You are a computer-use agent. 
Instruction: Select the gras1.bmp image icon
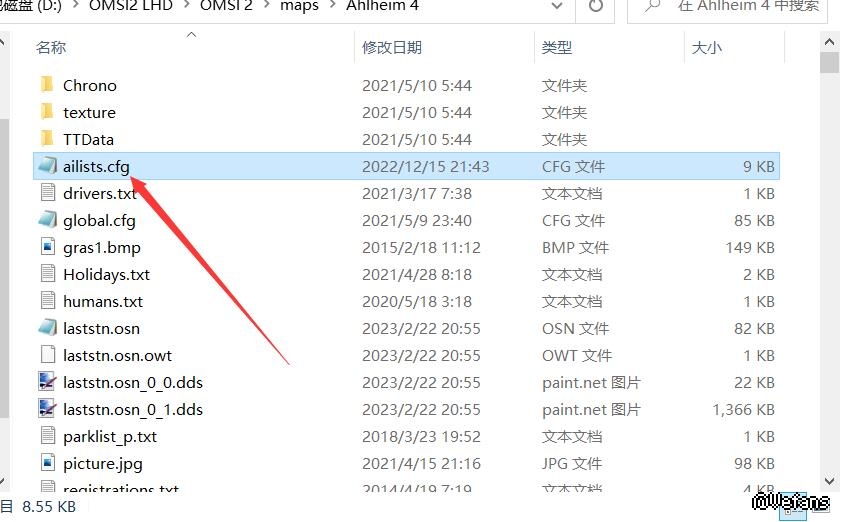tap(47, 247)
